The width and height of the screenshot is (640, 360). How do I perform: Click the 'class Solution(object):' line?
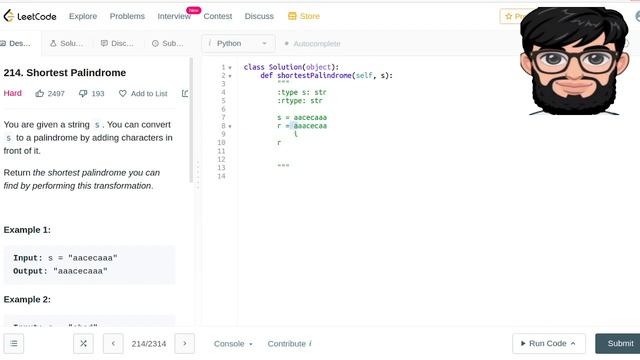291,67
